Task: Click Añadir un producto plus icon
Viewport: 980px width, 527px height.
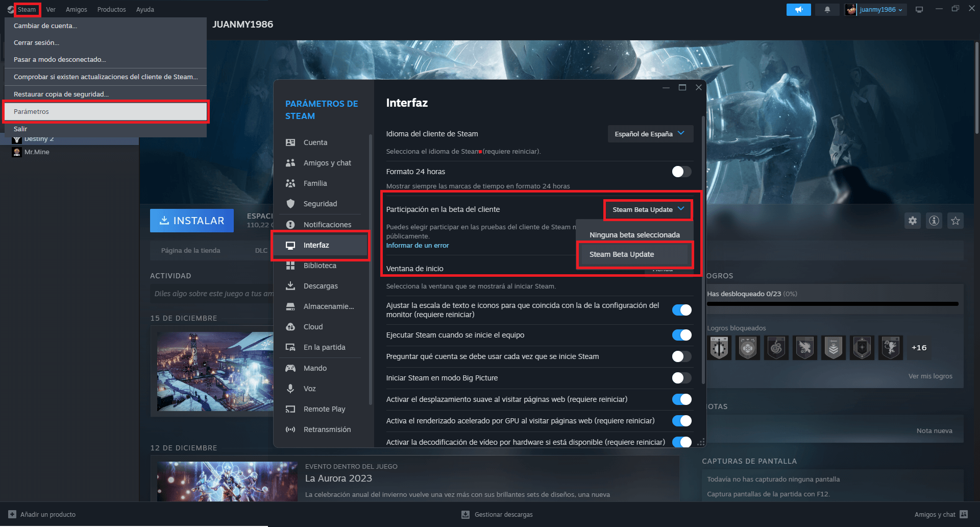Action: [x=12, y=514]
